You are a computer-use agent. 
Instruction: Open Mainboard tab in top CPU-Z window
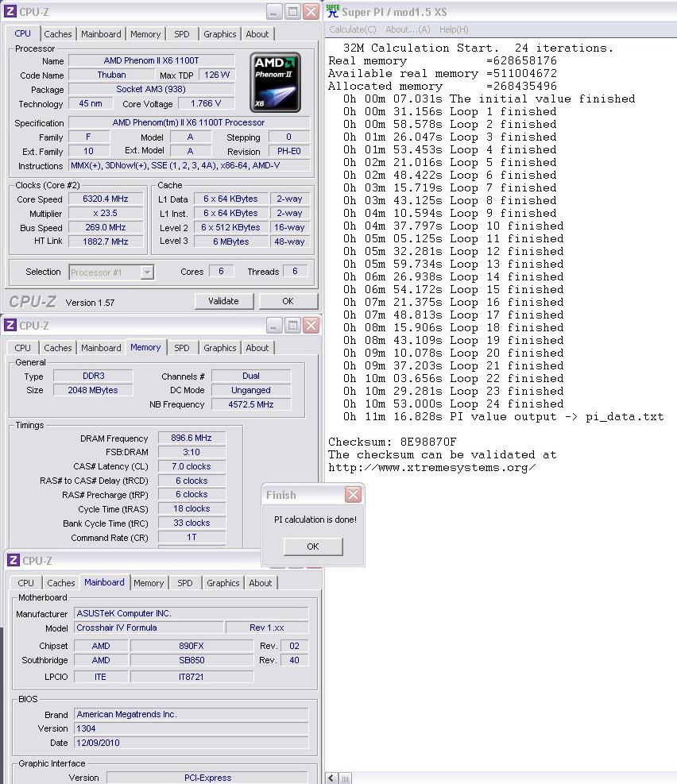tap(101, 34)
